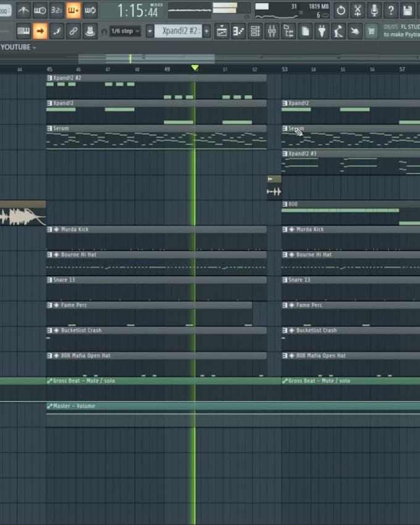Open clip menu of left Serum clip
The height and width of the screenshot is (525, 420).
[x=49, y=128]
